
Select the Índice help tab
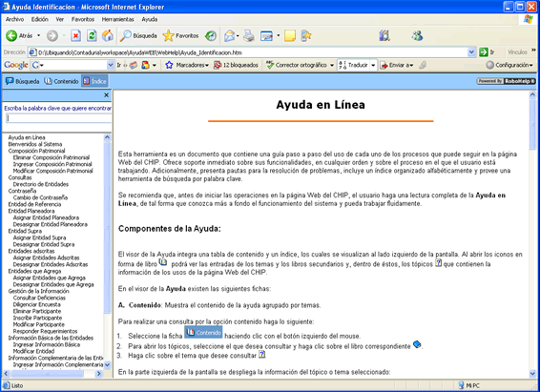click(94, 81)
